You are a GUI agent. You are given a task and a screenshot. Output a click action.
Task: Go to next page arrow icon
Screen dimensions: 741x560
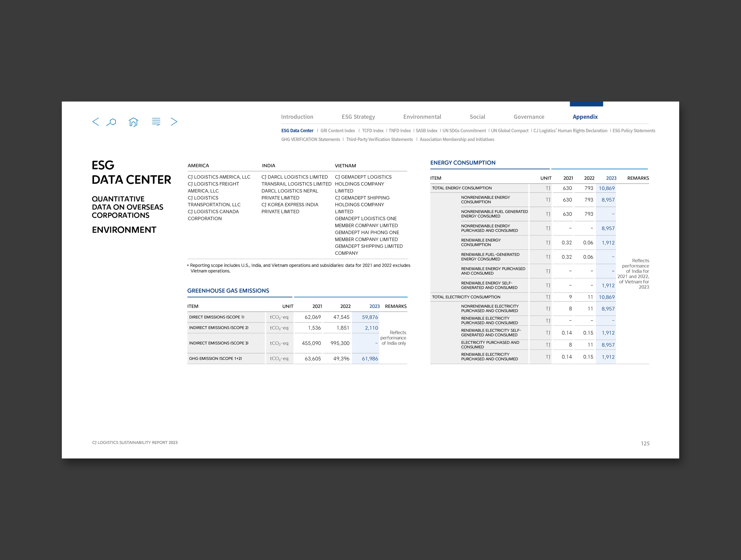174,122
